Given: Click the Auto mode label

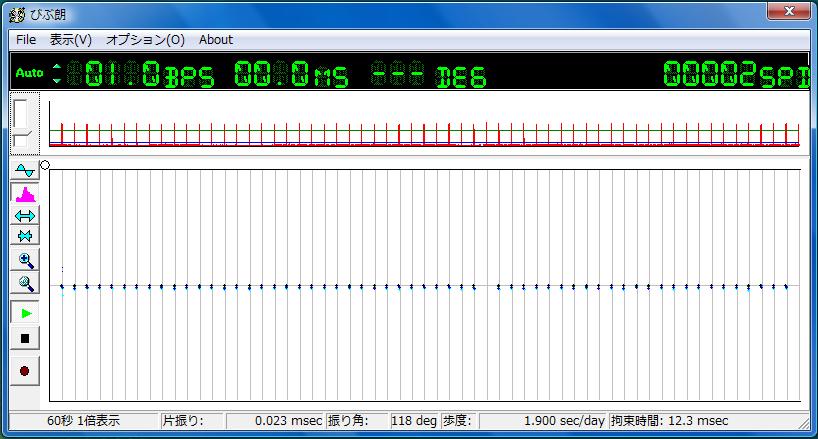Looking at the screenshot, I should coord(29,73).
